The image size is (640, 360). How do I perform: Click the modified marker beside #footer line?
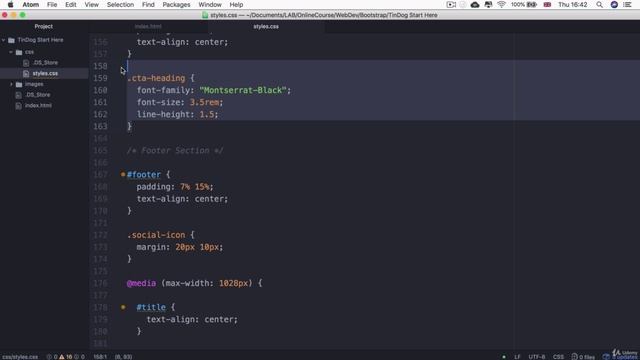point(123,174)
